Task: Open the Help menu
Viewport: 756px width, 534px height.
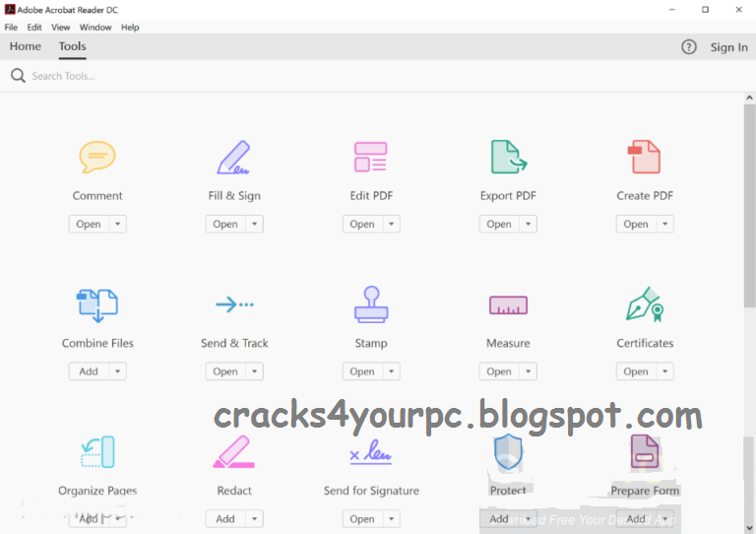Action: [130, 28]
